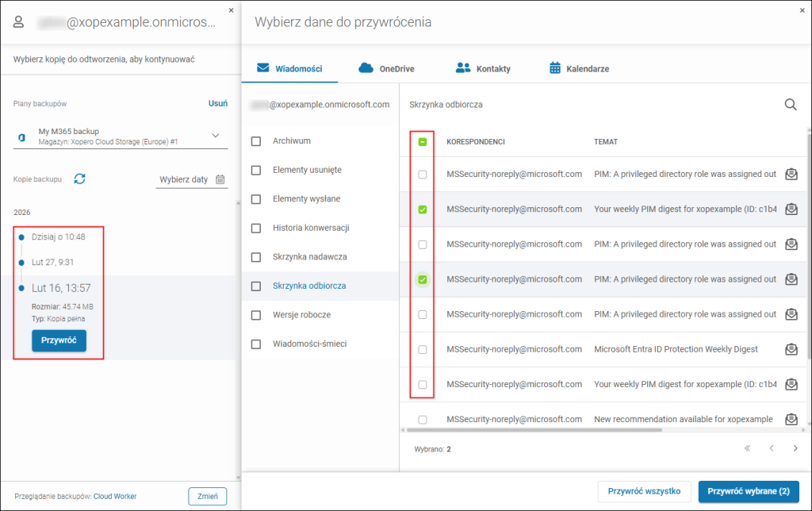The height and width of the screenshot is (511, 812).
Task: Check the Archiwum folder checkbox
Action: click(x=256, y=141)
